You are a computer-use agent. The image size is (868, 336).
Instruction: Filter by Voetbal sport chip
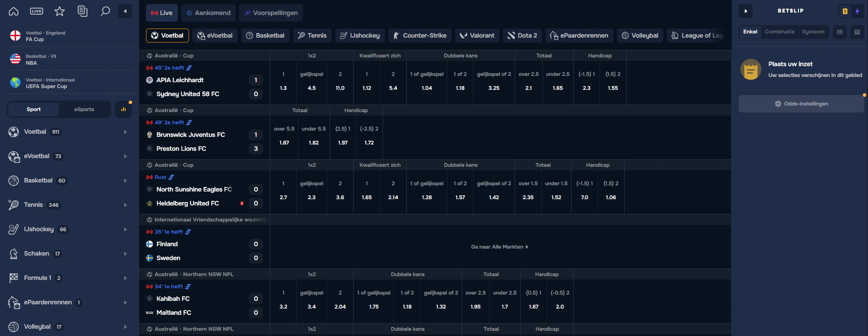pos(167,36)
